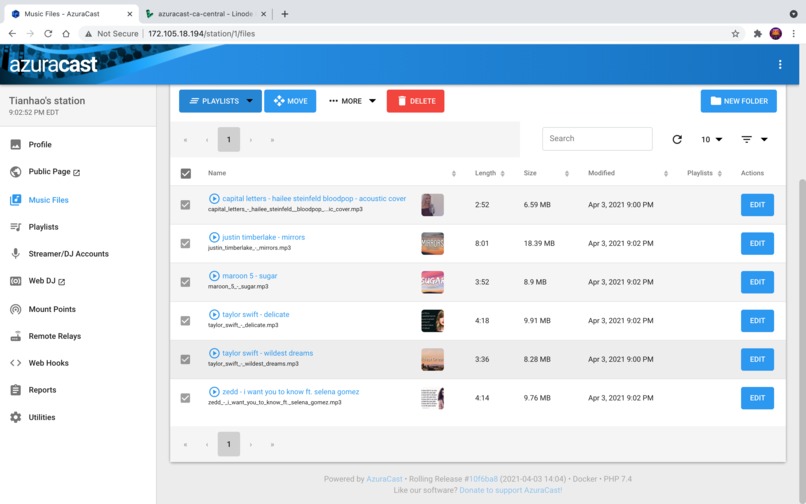Play justin timberlake - mirrors track
This screenshot has width=806, height=504.
[214, 237]
